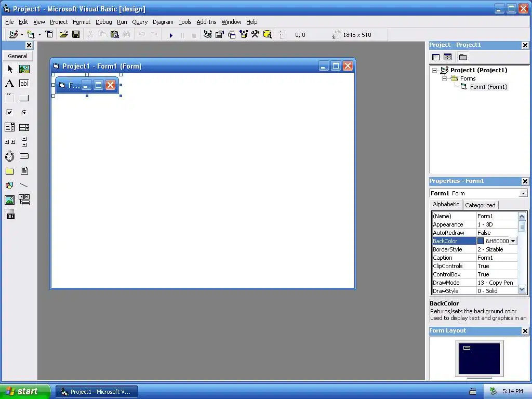Select the PictureBox tool
The height and width of the screenshot is (399, 532).
24,69
